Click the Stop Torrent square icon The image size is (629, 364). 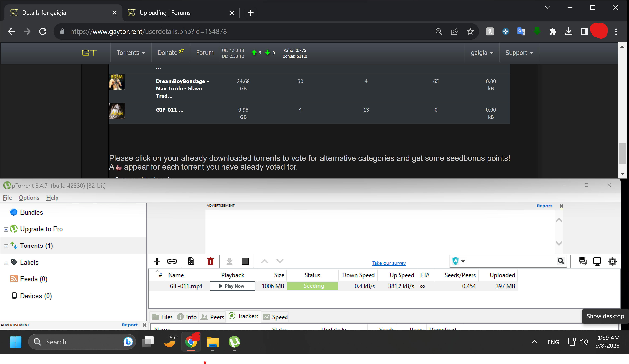click(x=245, y=261)
